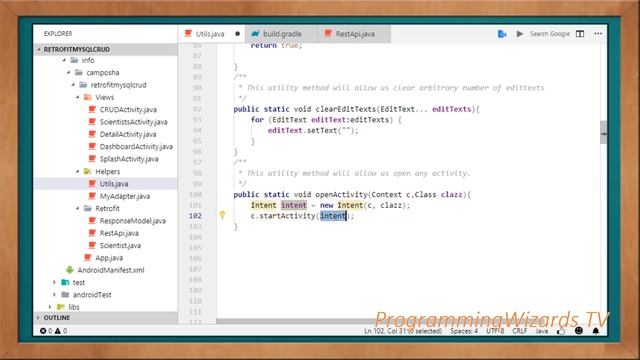Click the EXPLORER panel title
The image size is (640, 360).
[x=58, y=33]
